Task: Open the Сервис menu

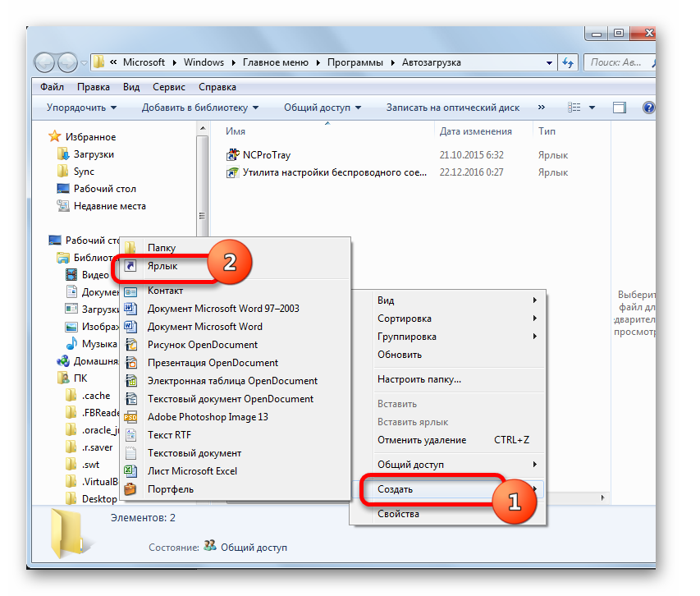Action: [168, 87]
